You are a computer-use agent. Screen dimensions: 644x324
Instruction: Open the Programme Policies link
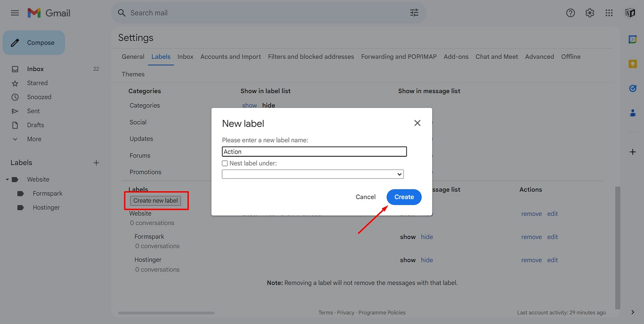382,312
